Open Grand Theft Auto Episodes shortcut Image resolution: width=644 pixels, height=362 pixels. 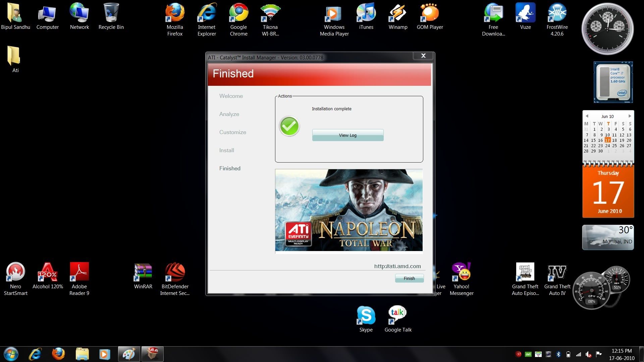525,279
